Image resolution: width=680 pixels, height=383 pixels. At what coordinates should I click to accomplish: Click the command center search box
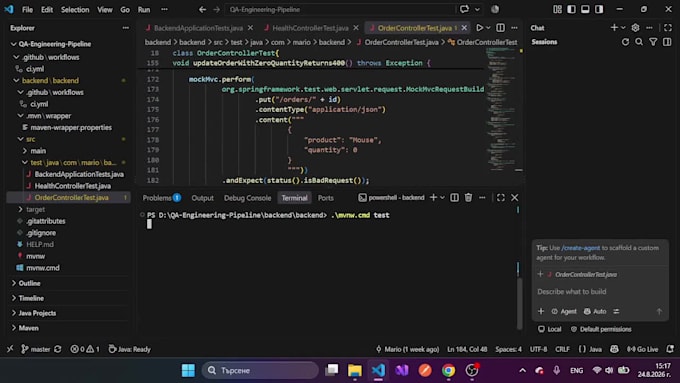(x=340, y=9)
